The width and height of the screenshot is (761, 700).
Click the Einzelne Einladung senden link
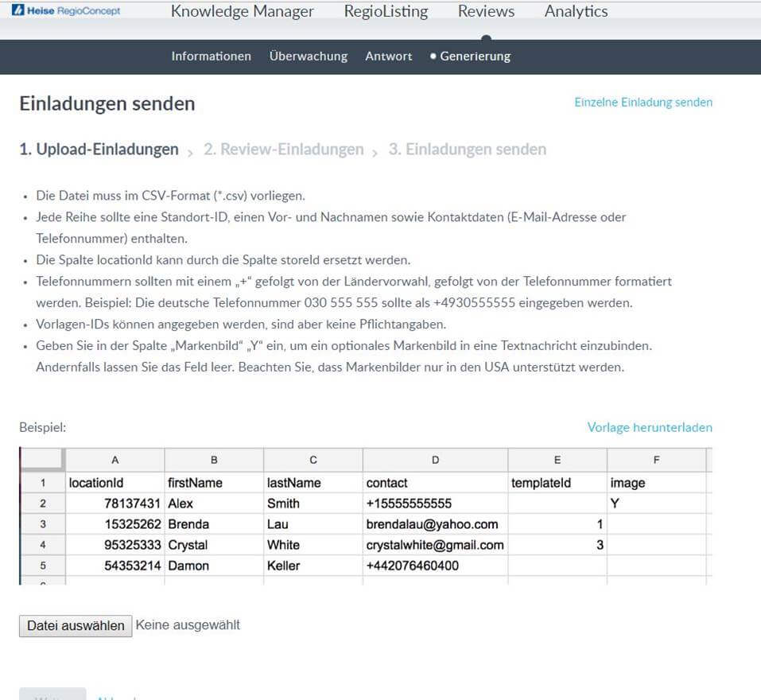pyautogui.click(x=643, y=103)
